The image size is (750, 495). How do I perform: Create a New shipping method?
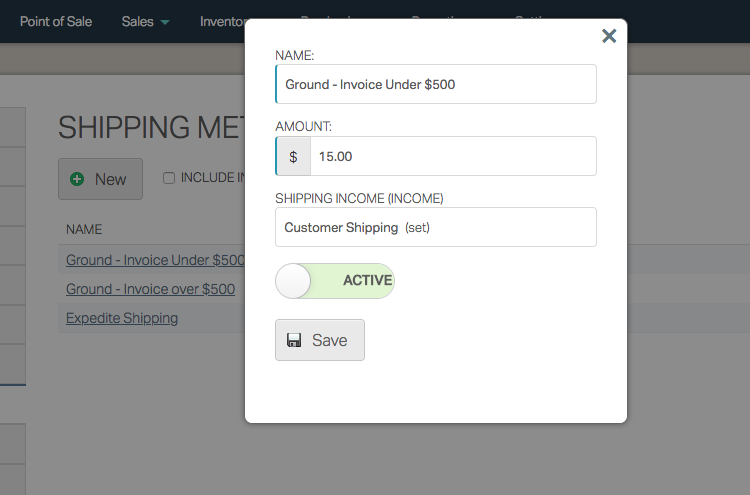pos(100,179)
